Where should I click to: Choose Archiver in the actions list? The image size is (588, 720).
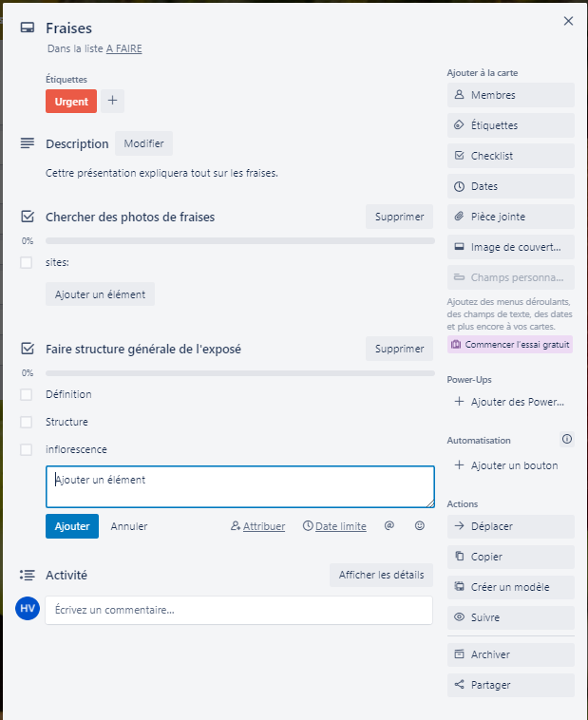pyautogui.click(x=511, y=654)
